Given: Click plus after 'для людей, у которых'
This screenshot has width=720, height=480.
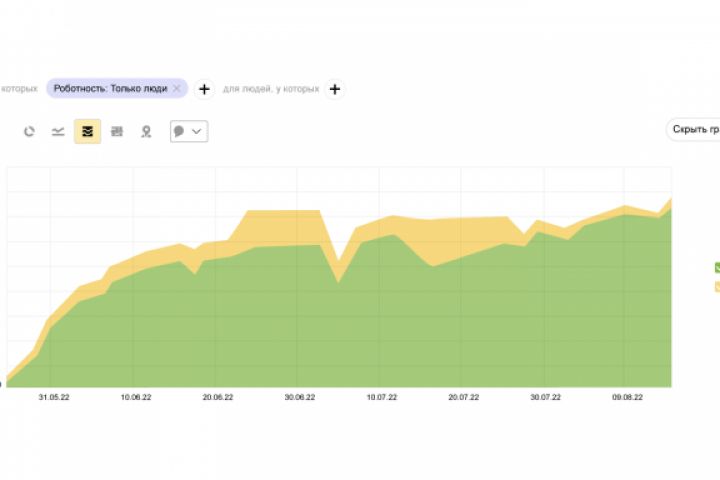Looking at the screenshot, I should [x=335, y=89].
